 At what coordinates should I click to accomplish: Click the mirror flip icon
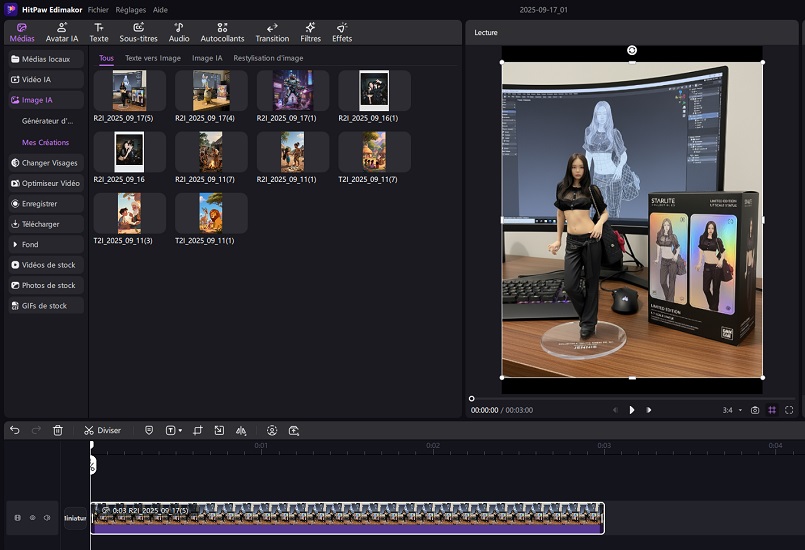click(241, 430)
